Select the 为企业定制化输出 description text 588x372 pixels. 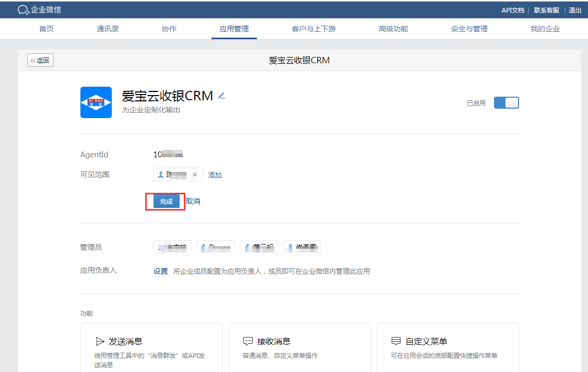click(x=151, y=110)
